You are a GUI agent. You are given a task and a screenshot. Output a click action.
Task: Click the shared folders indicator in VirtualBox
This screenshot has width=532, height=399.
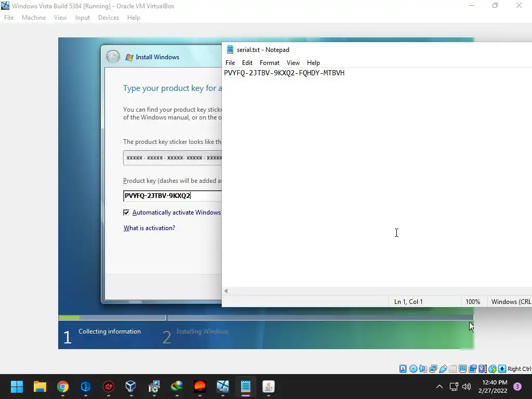click(x=453, y=369)
